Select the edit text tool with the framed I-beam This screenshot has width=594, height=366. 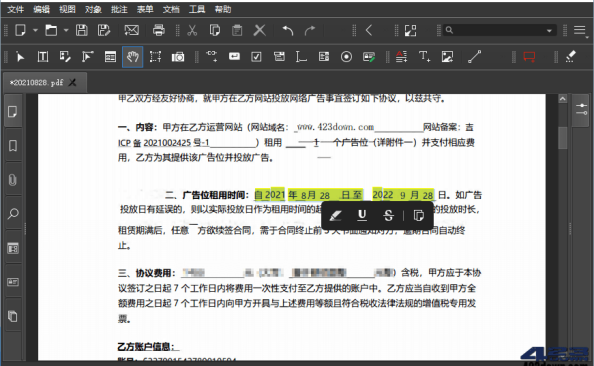(x=43, y=57)
